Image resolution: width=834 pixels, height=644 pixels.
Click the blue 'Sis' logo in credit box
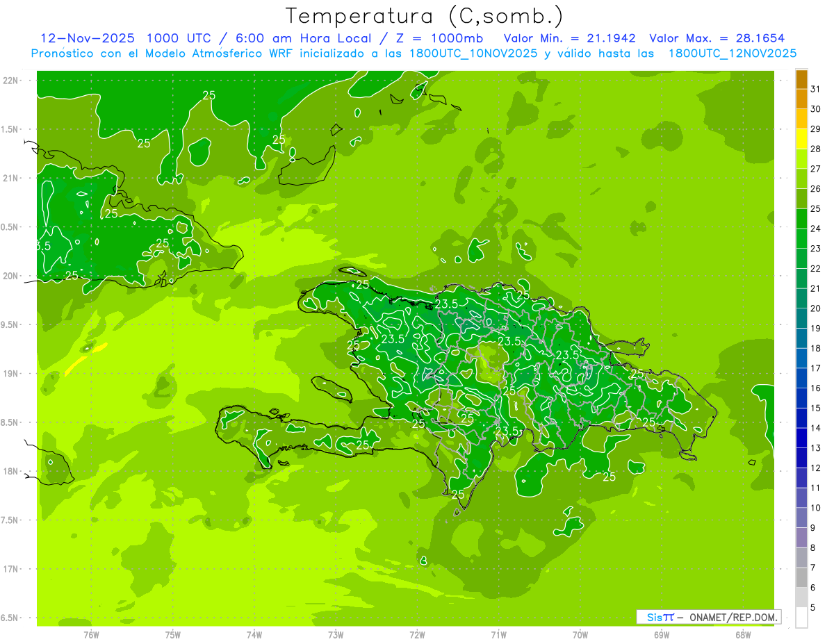(x=654, y=617)
